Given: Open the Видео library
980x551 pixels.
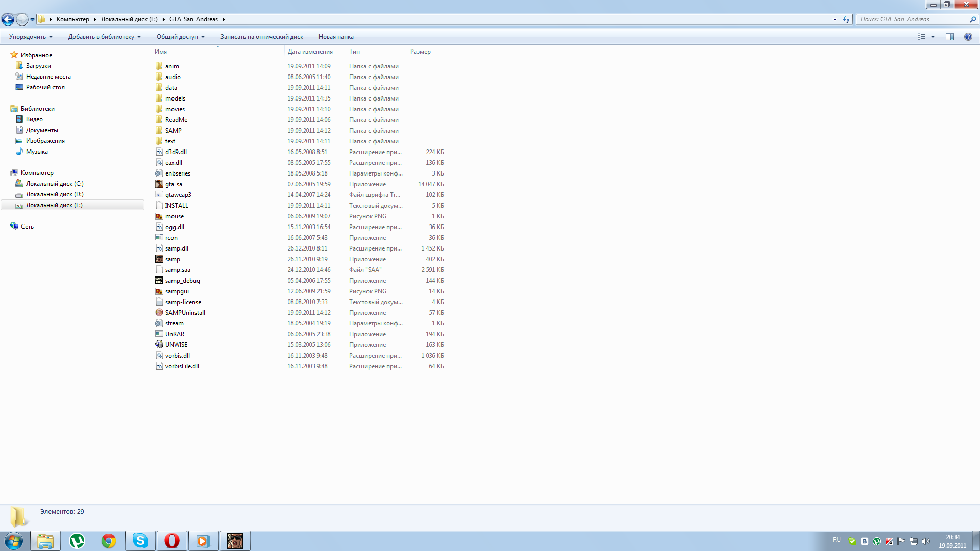Looking at the screenshot, I should (x=34, y=119).
